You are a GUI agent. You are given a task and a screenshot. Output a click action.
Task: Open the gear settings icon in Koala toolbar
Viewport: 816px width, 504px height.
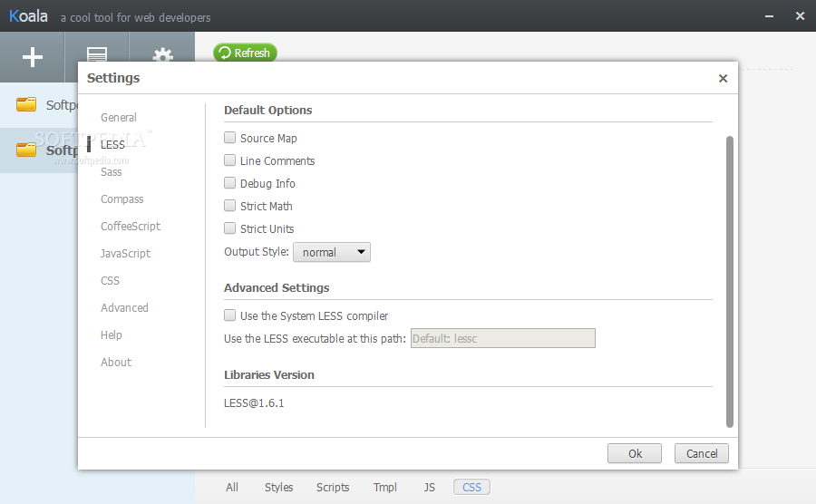click(163, 55)
